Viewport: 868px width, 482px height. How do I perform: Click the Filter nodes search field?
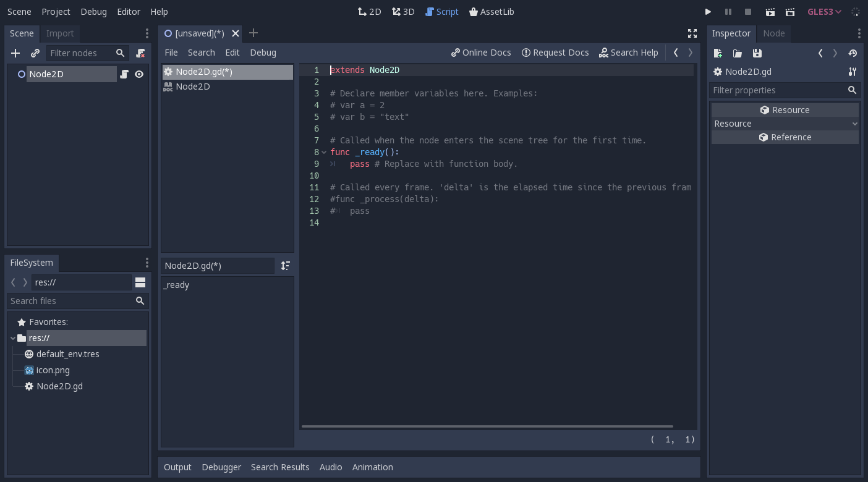pos(88,53)
